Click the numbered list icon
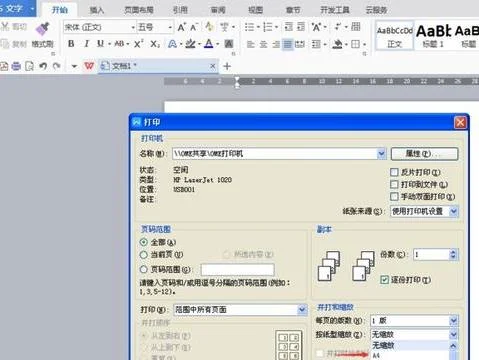The height and width of the screenshot is (360, 479). [268, 27]
